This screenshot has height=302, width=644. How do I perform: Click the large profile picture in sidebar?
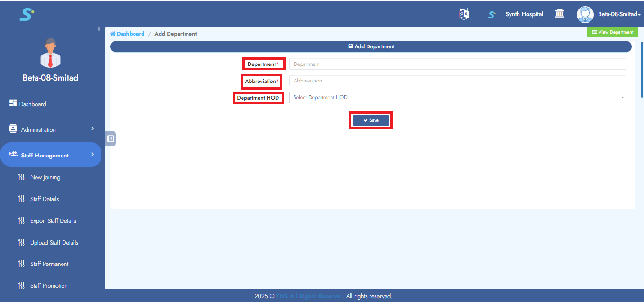pos(50,53)
